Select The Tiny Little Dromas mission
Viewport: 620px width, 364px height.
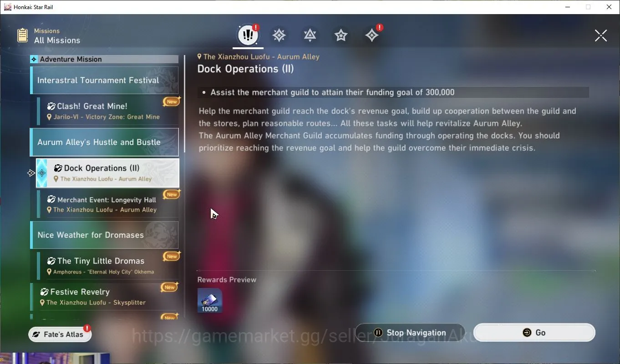click(x=107, y=266)
